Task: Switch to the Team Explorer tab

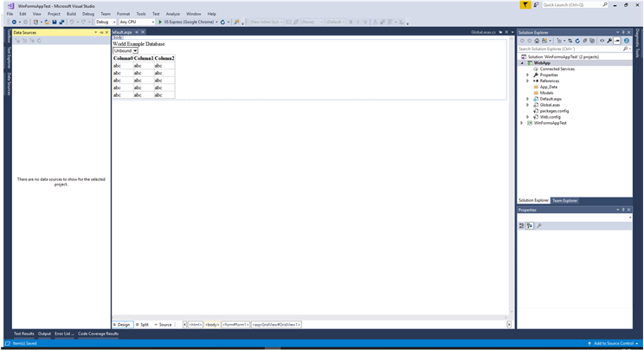Action: point(564,200)
